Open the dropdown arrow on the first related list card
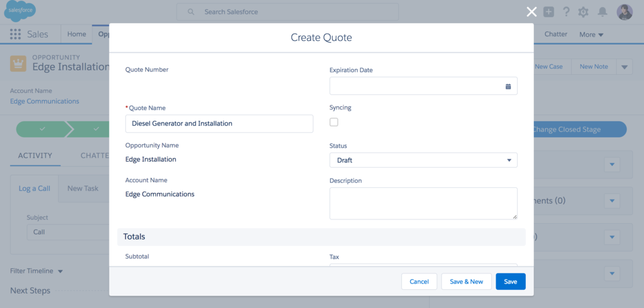The width and height of the screenshot is (644, 308). coord(612,164)
